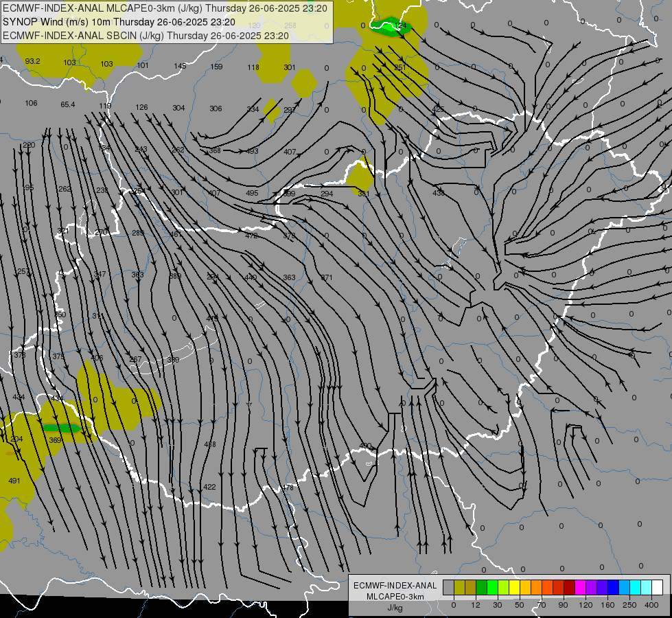Click the amber legend swatch after 50
Image resolution: width=672 pixels, height=618 pixels.
click(x=525, y=587)
